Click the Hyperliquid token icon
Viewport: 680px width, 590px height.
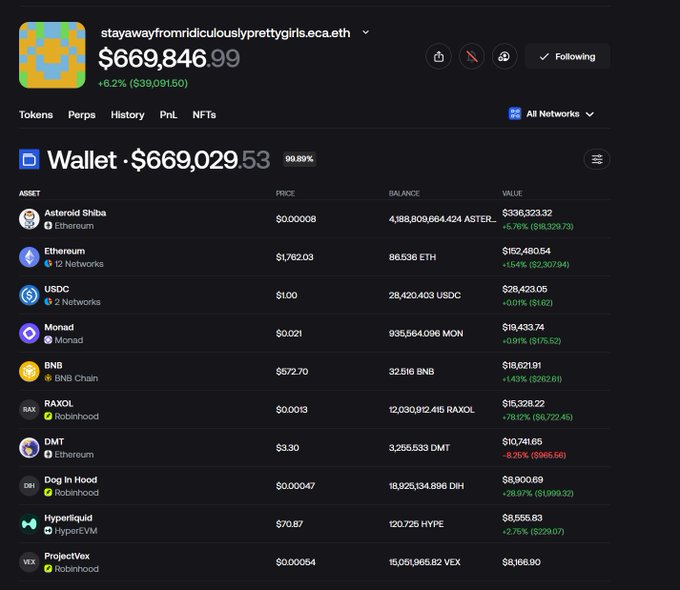click(x=29, y=524)
